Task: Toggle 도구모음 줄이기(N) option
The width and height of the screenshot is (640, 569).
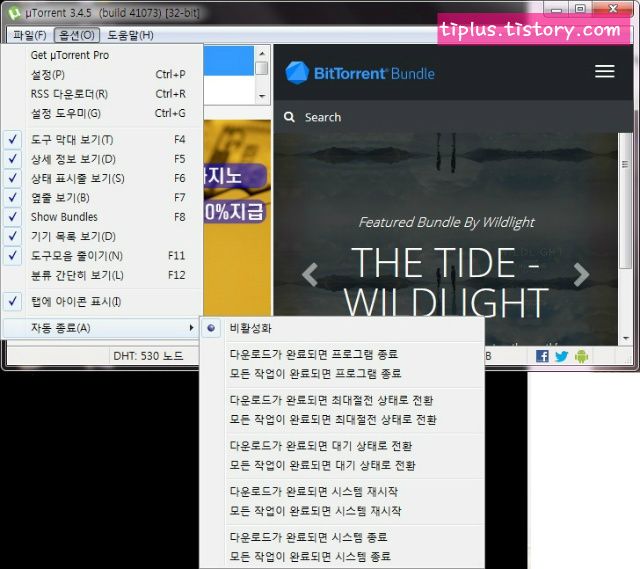Action: 102,256
